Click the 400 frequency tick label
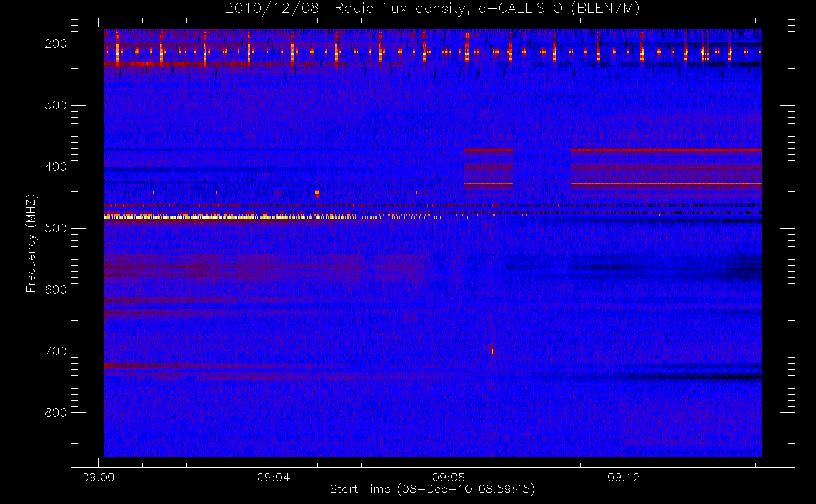 coord(56,167)
